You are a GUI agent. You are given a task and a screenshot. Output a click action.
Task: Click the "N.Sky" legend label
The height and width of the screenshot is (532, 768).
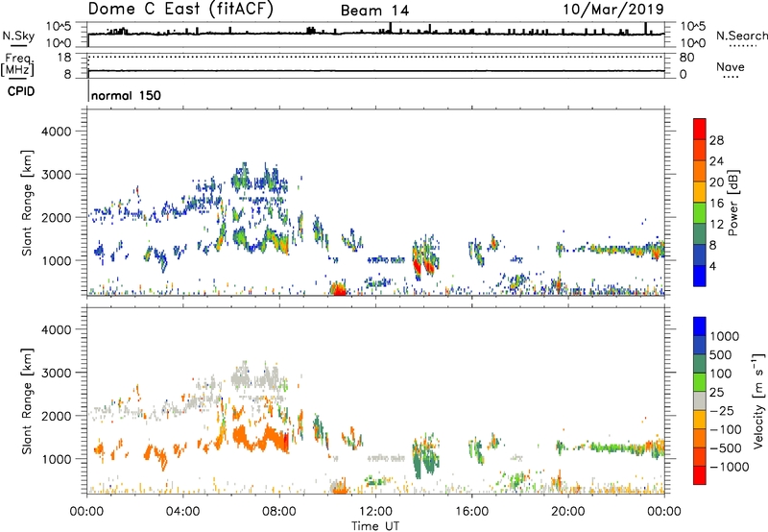coord(18,36)
